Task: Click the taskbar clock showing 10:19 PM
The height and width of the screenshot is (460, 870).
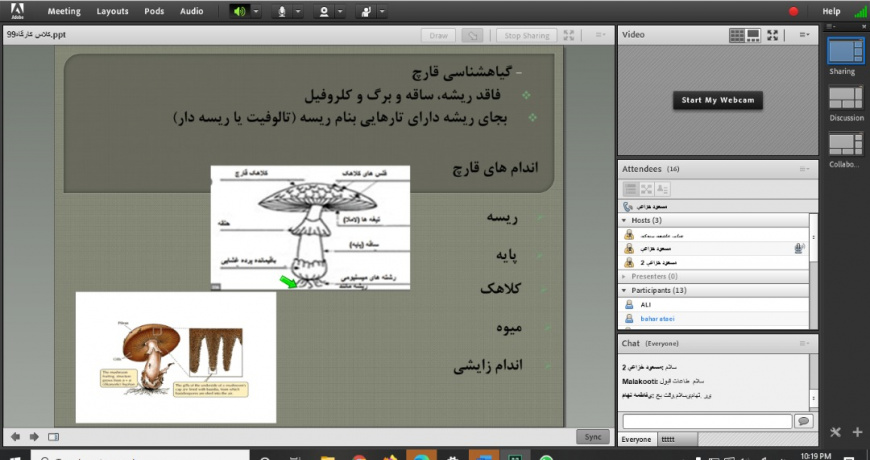Action: [816, 456]
